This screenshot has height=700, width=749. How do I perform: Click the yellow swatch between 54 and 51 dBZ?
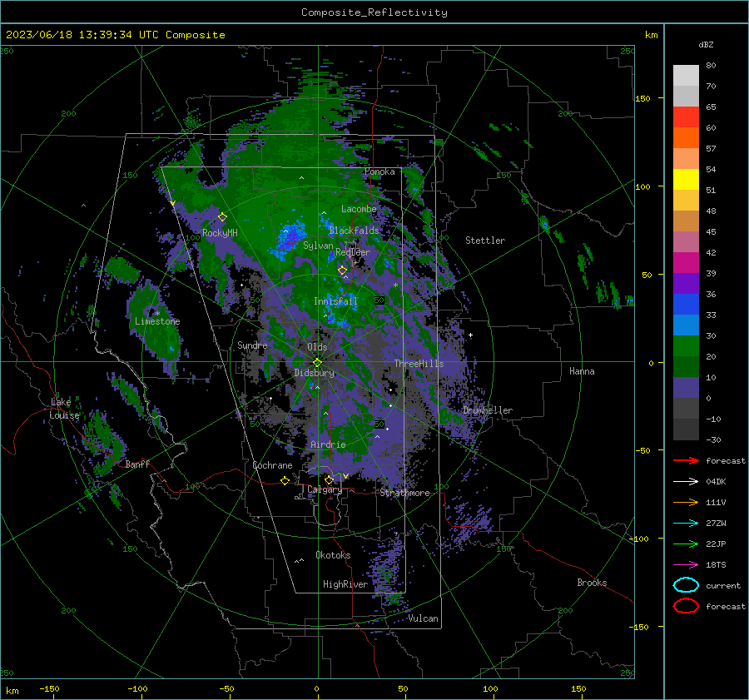coord(686,180)
